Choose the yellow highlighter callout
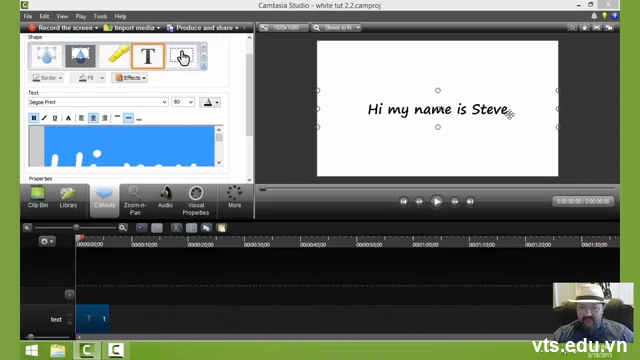Screen dimensions: 640x360 [x=116, y=56]
